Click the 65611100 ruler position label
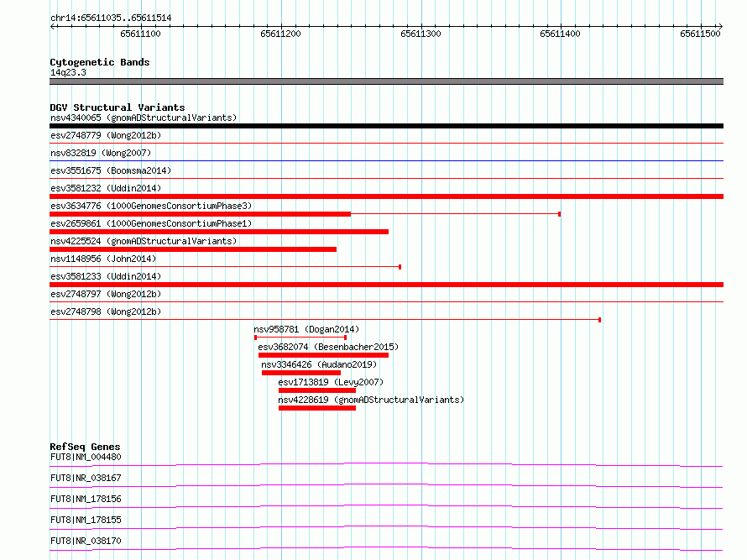 (x=140, y=34)
